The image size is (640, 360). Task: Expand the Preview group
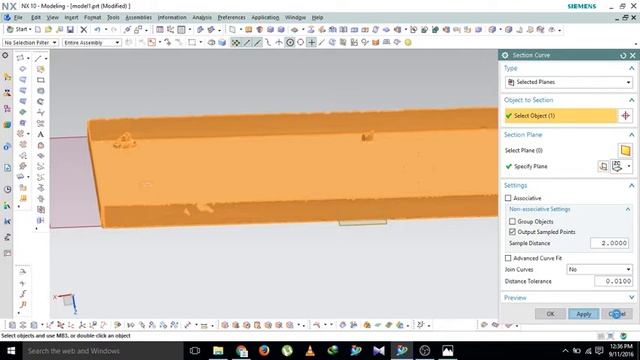pyautogui.click(x=631, y=298)
